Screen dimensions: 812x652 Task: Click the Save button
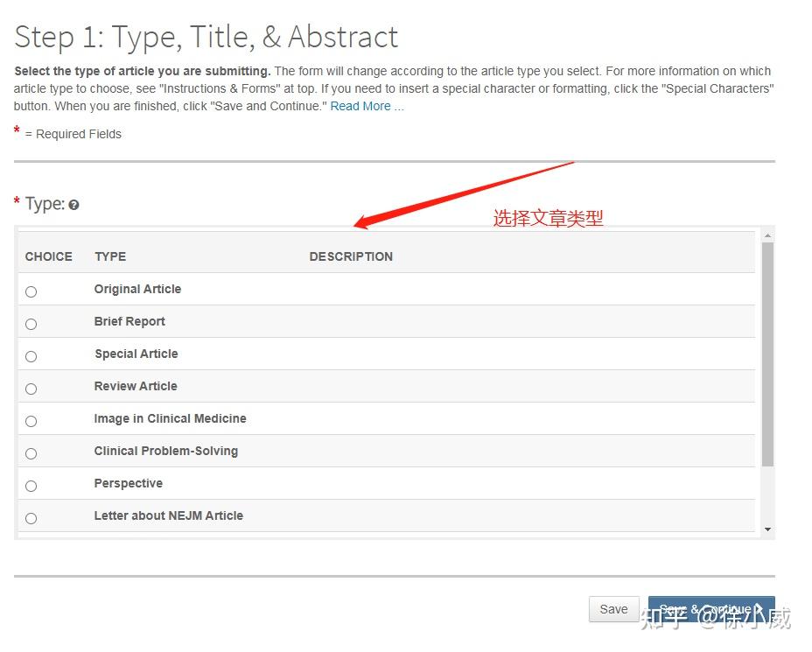613,609
